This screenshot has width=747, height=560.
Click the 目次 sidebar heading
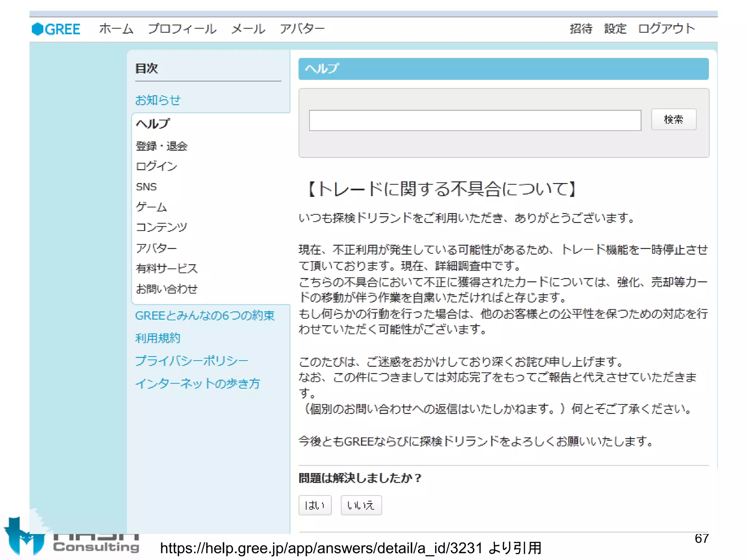click(x=146, y=69)
